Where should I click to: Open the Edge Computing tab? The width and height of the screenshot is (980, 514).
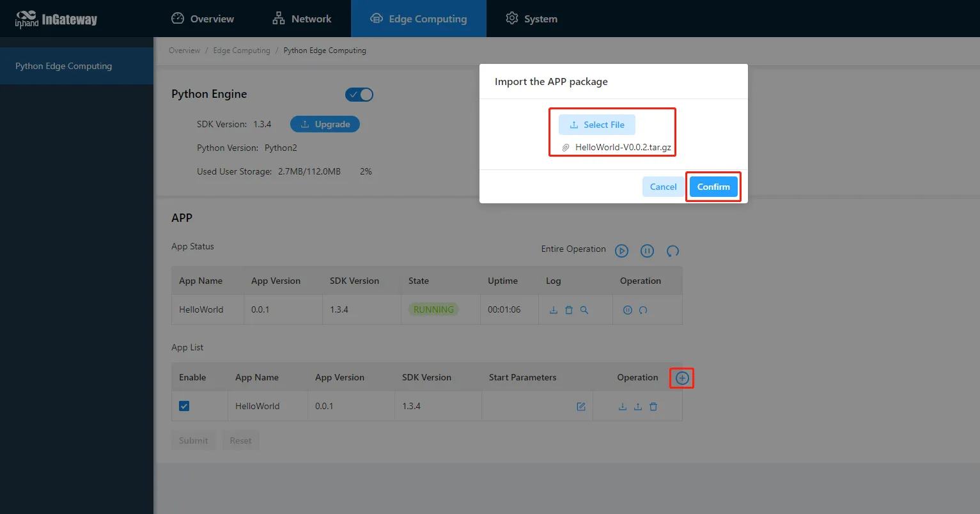point(419,19)
